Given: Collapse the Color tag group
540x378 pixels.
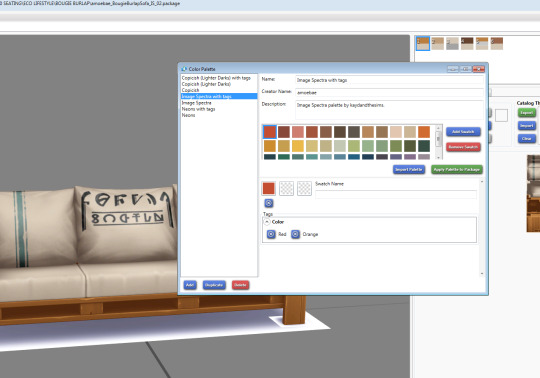Looking at the screenshot, I should click(267, 222).
